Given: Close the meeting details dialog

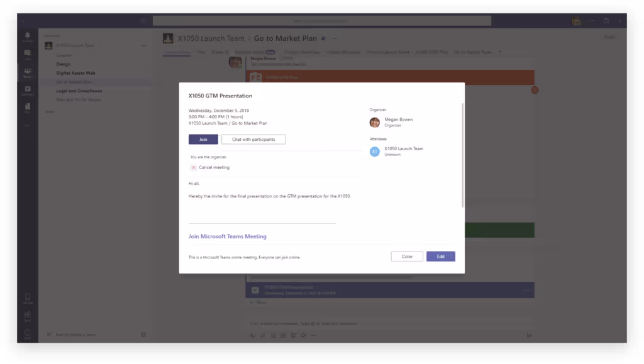Looking at the screenshot, I should coord(407,256).
